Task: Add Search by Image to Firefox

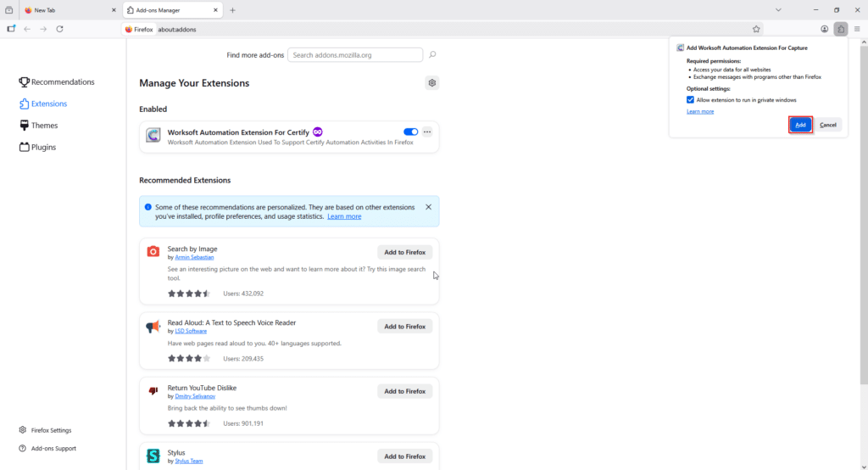Action: (404, 252)
